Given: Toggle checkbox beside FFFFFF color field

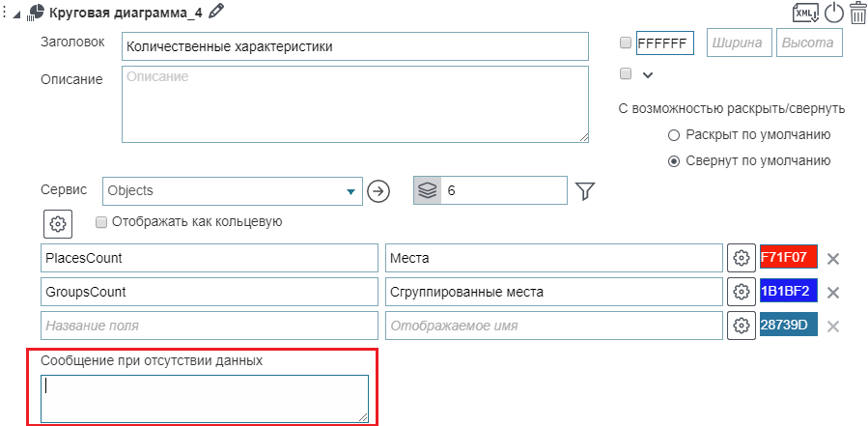Looking at the screenshot, I should 625,43.
